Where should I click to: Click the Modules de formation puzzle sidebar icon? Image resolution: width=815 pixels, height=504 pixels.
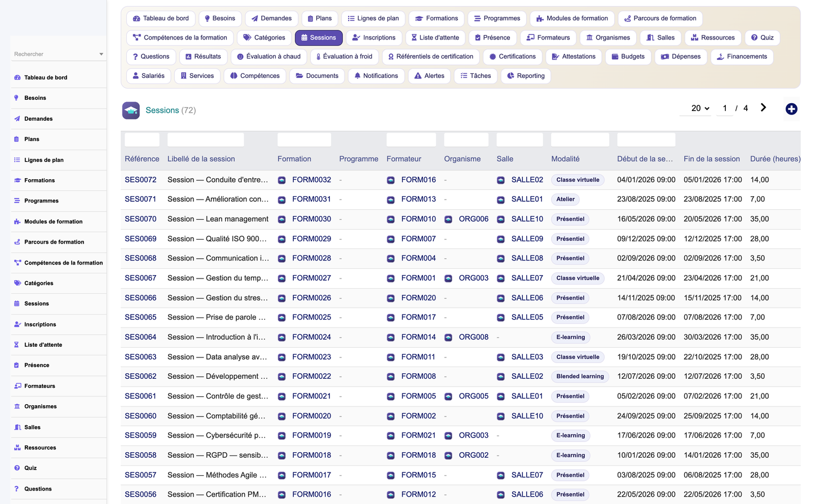coord(17,222)
